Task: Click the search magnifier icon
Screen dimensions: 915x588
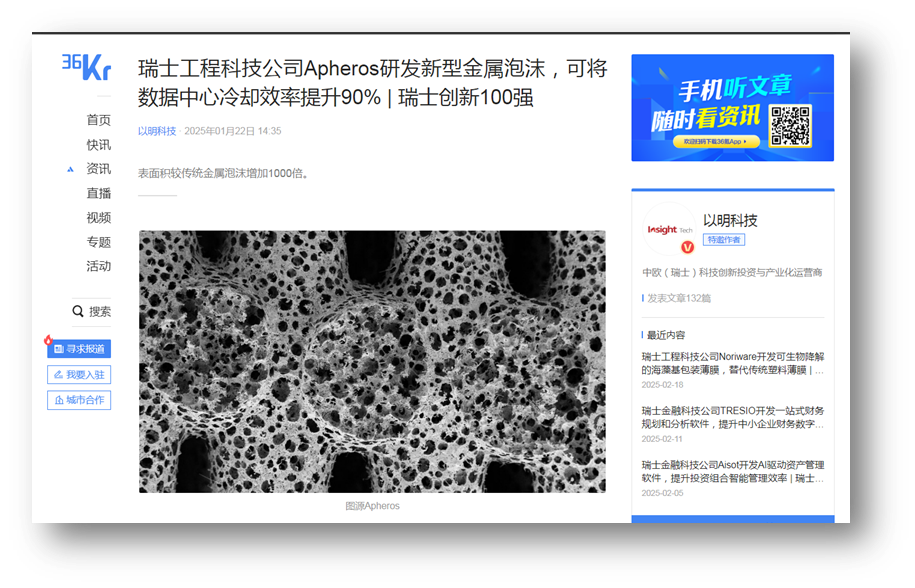Action: tap(78, 311)
